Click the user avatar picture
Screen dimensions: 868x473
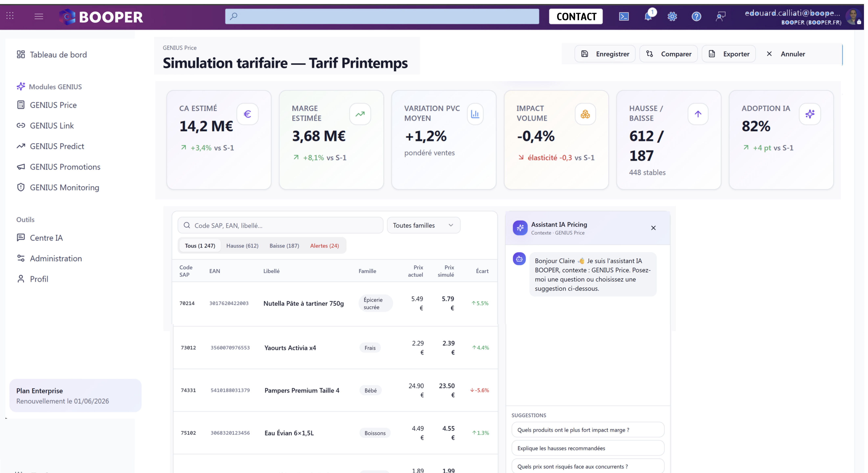pos(853,17)
